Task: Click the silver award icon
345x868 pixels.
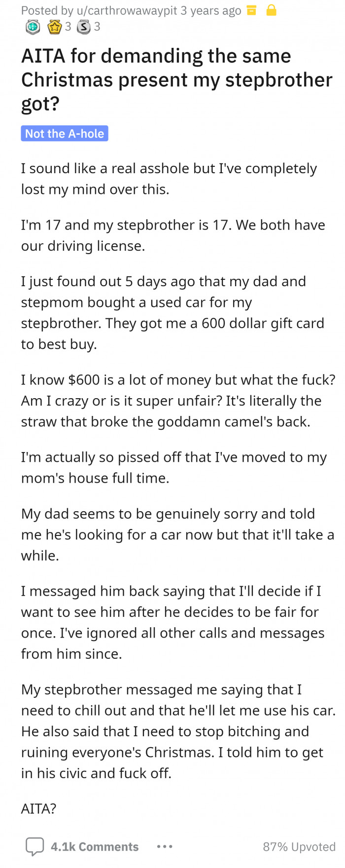Action: [83, 28]
